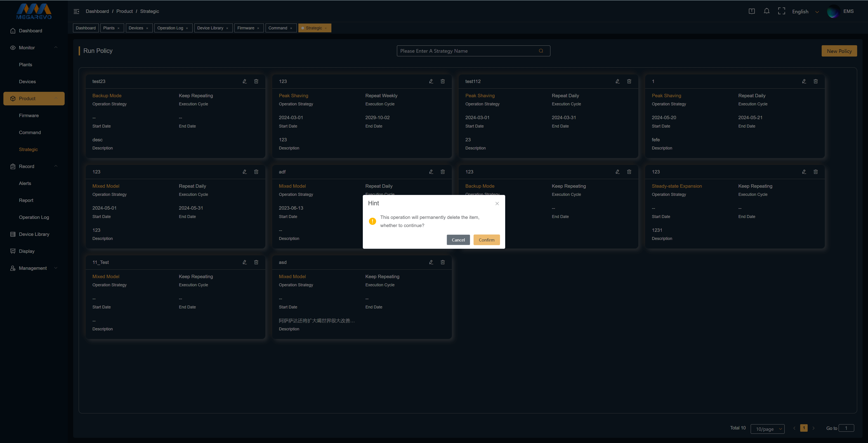Delete the Steady-state Expansion 123 card
The height and width of the screenshot is (443, 868).
815,172
